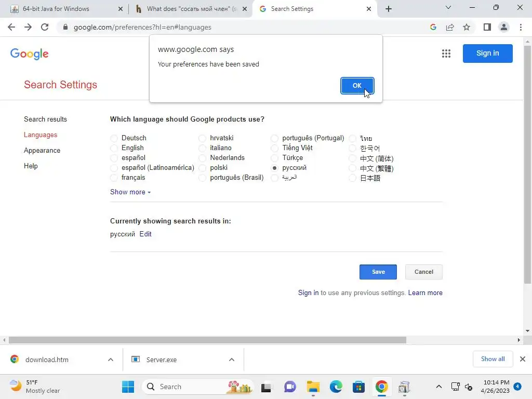This screenshot has height=399, width=532.
Task: Click the address bar URL
Action: pos(142,27)
